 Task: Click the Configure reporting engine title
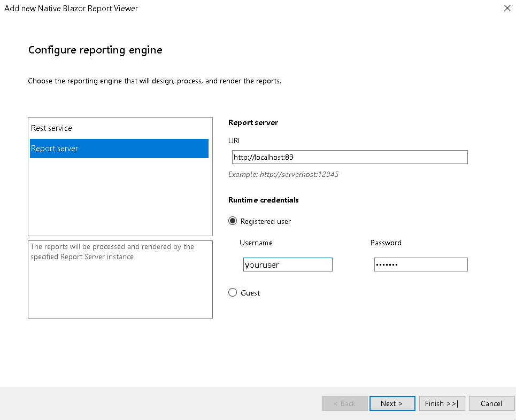point(95,50)
